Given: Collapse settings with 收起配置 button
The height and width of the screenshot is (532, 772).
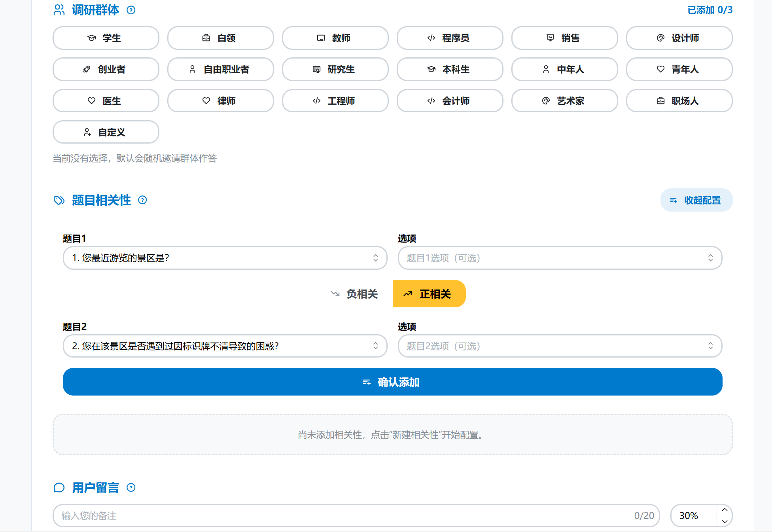Looking at the screenshot, I should click(x=696, y=200).
